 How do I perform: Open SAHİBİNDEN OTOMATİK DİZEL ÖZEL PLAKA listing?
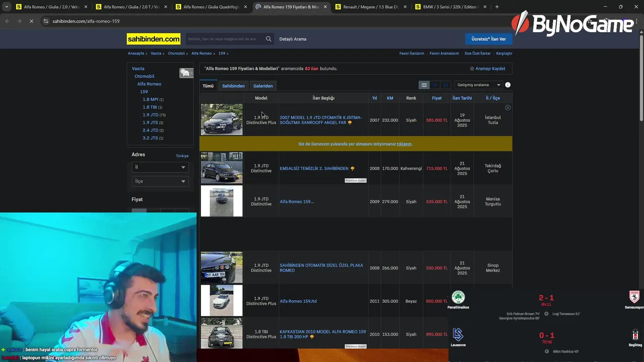321,268
